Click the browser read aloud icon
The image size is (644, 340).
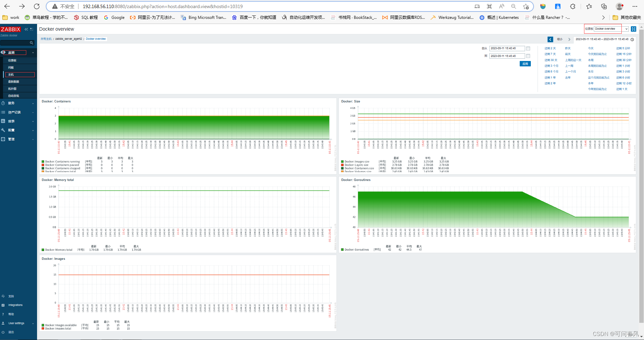click(x=502, y=6)
